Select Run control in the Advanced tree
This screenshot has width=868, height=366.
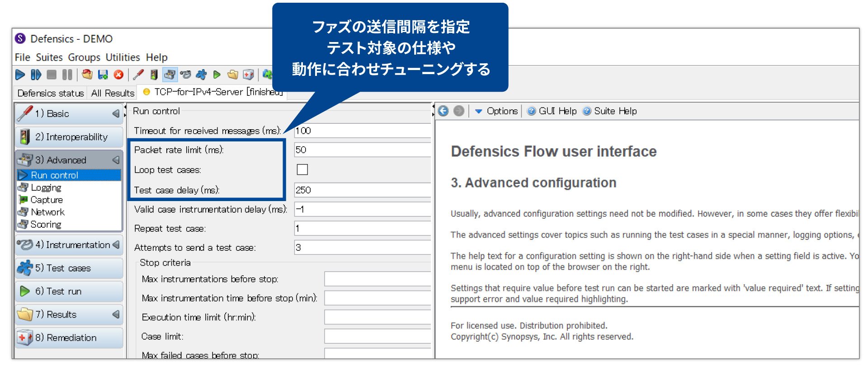[69, 175]
